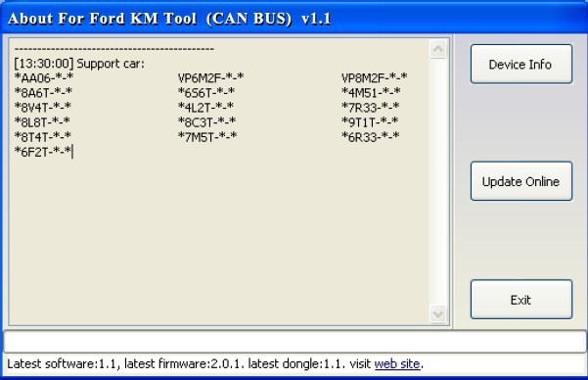Open the Device Info panel
The image size is (588, 380).
pos(521,64)
